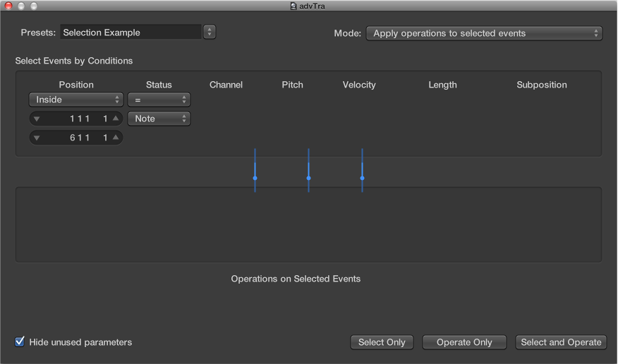Click the Channel column header
This screenshot has width=618, height=364.
point(226,85)
